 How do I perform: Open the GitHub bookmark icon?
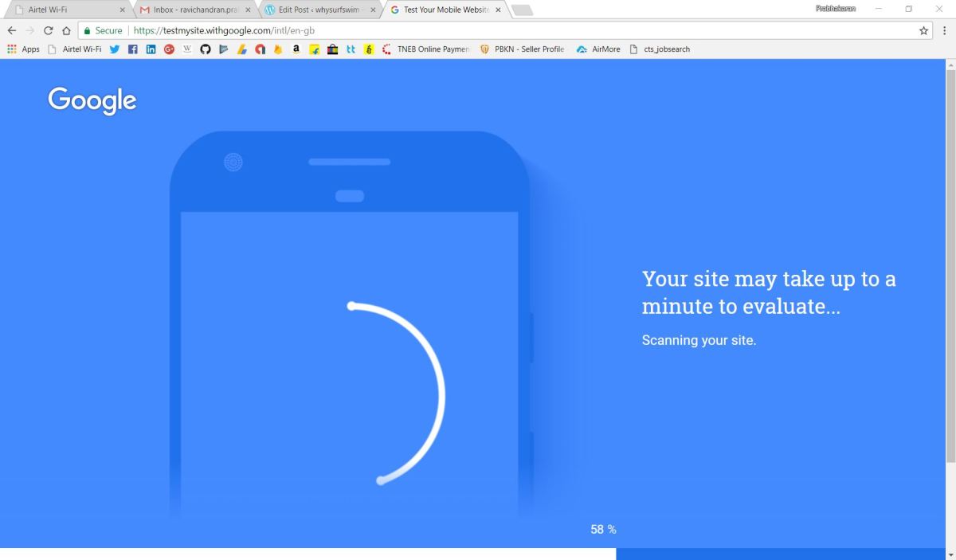(205, 49)
